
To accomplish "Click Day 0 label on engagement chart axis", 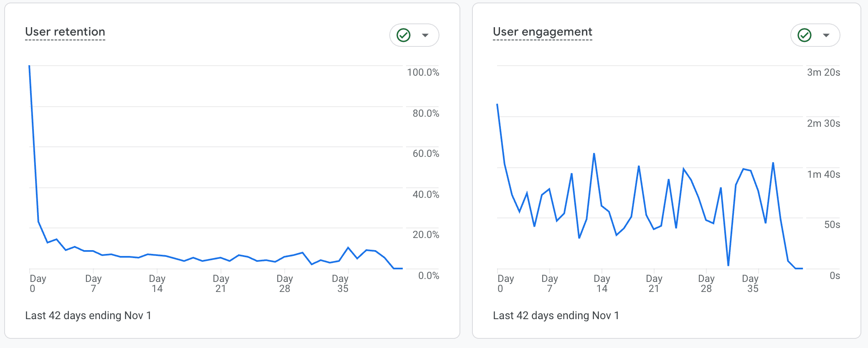I will 505,283.
